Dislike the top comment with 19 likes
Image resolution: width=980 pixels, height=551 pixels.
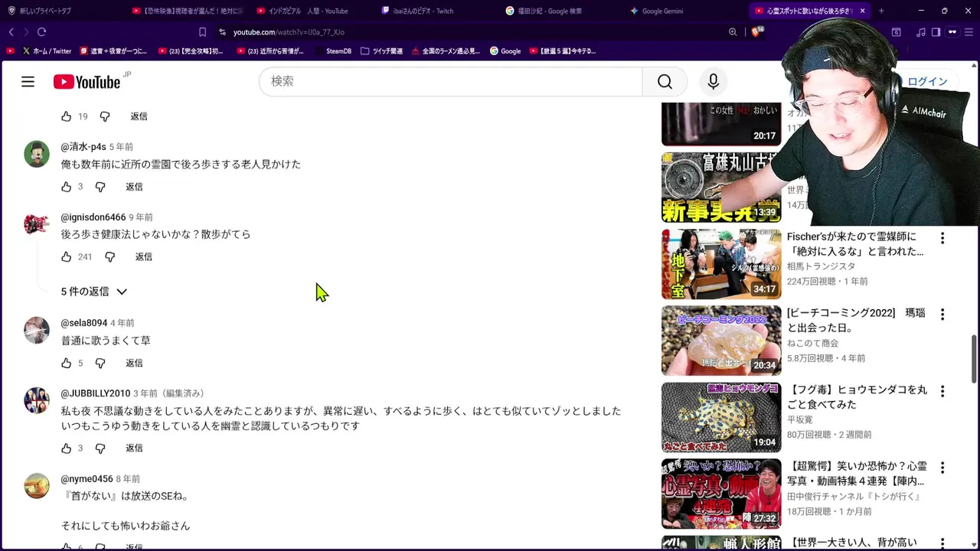(x=105, y=116)
